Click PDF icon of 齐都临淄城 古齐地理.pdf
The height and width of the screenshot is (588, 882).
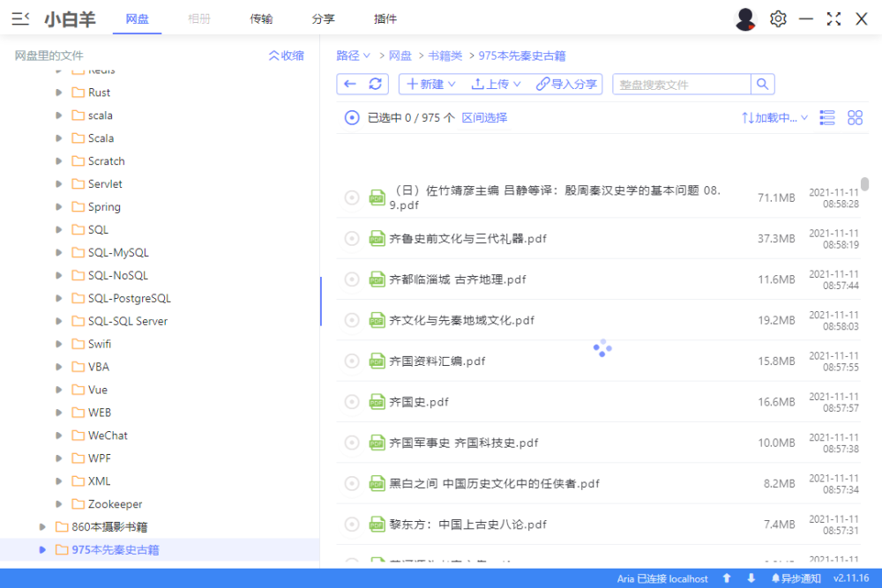[x=377, y=279]
